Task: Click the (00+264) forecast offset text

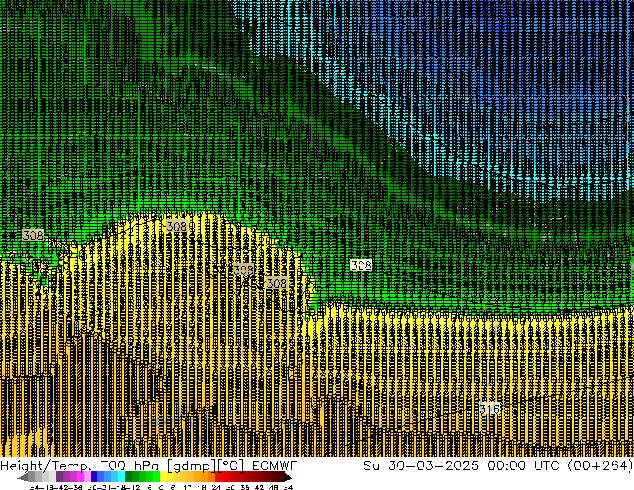Action: coord(600,466)
